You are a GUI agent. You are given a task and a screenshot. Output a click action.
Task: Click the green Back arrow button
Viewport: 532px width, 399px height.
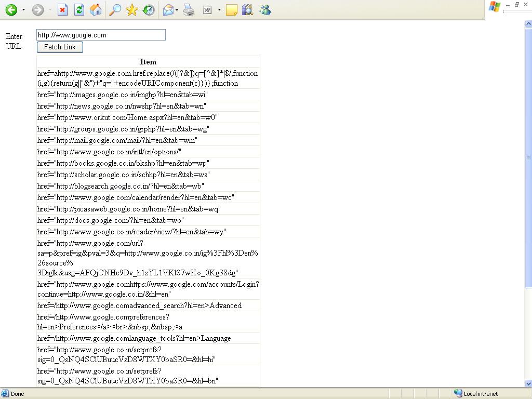pyautogui.click(x=11, y=10)
